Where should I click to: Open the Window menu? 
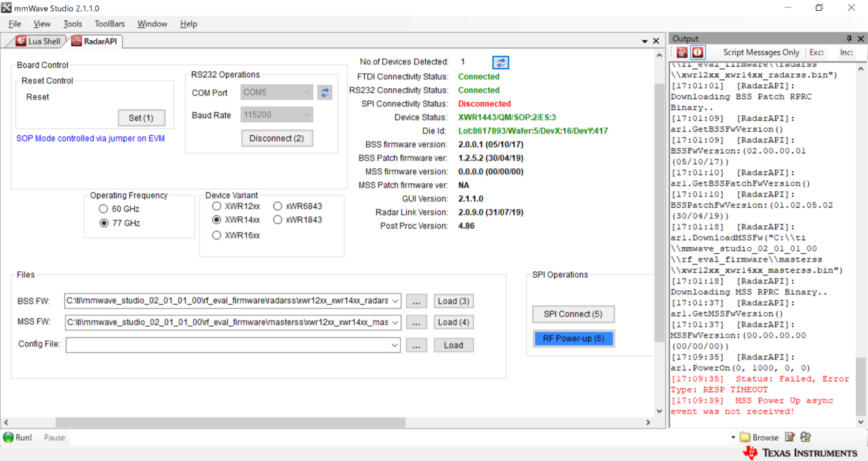153,24
